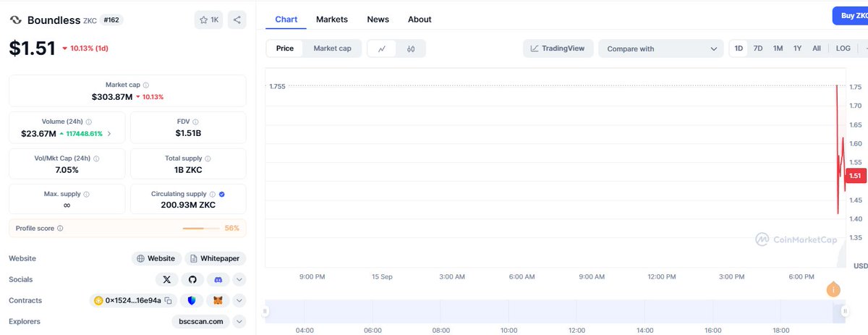The height and width of the screenshot is (335, 868).
Task: Click the 117448.61% volume change value
Action: (x=84, y=134)
